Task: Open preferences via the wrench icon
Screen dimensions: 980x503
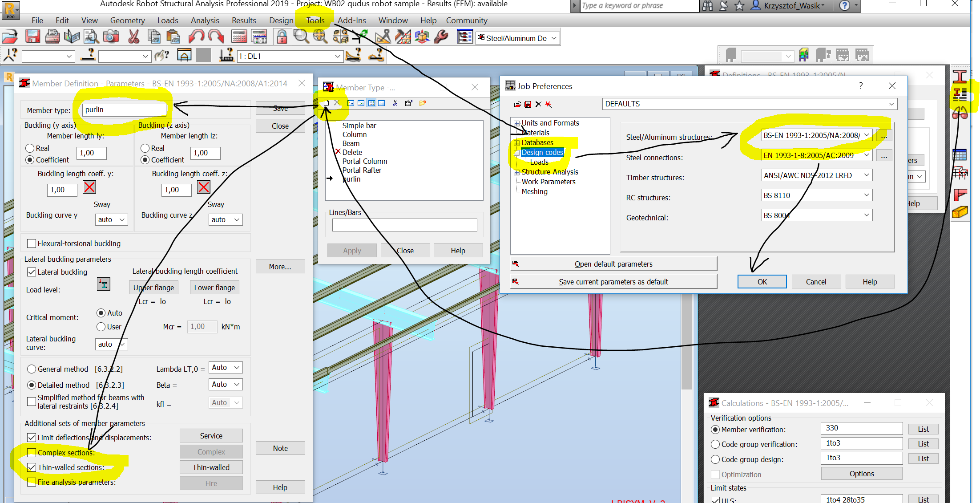Action: pyautogui.click(x=441, y=37)
